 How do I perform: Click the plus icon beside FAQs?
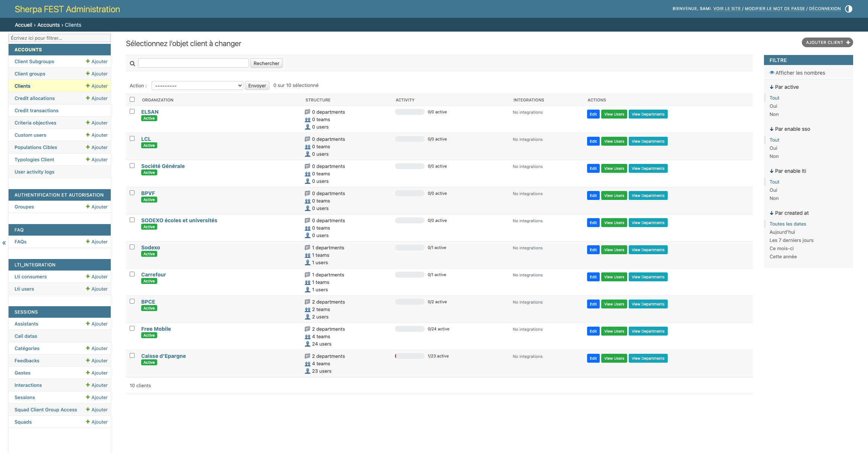point(88,242)
